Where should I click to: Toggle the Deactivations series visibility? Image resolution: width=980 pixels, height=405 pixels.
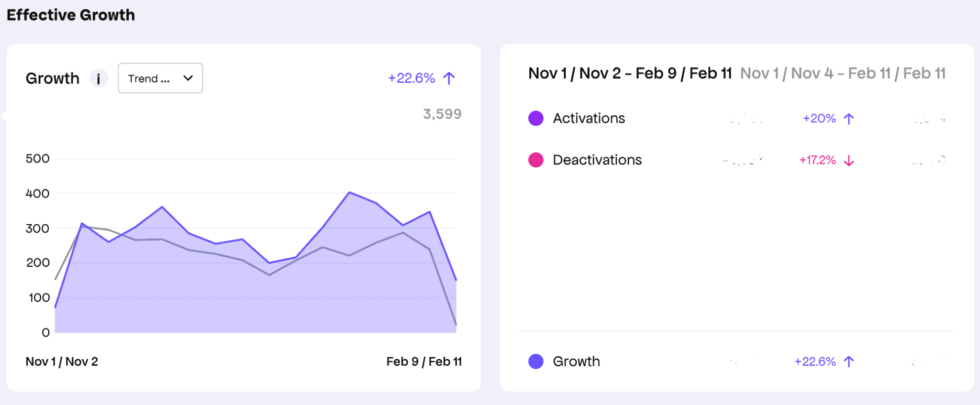(x=597, y=159)
